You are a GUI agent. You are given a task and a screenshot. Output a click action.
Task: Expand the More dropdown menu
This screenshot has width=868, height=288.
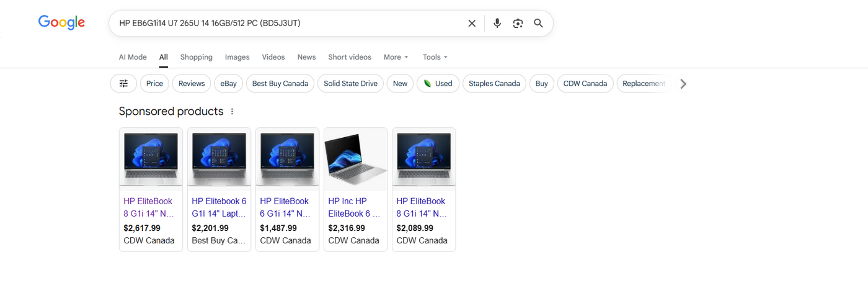coord(396,57)
